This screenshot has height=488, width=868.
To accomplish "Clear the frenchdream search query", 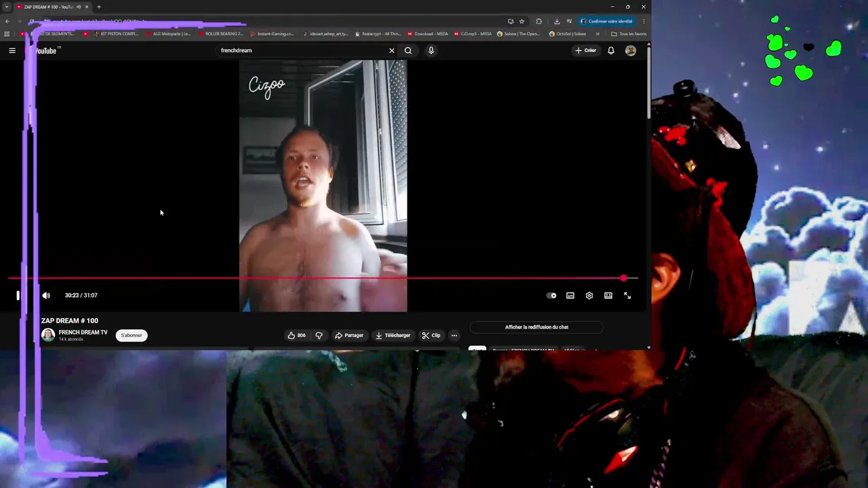I will pos(391,50).
